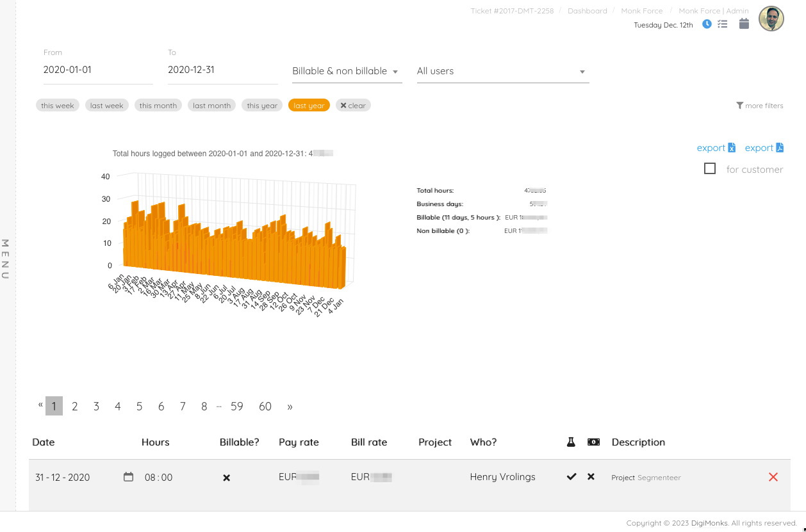Click the previous page « arrow
Viewport: 806px width, 532px height.
[x=40, y=405]
